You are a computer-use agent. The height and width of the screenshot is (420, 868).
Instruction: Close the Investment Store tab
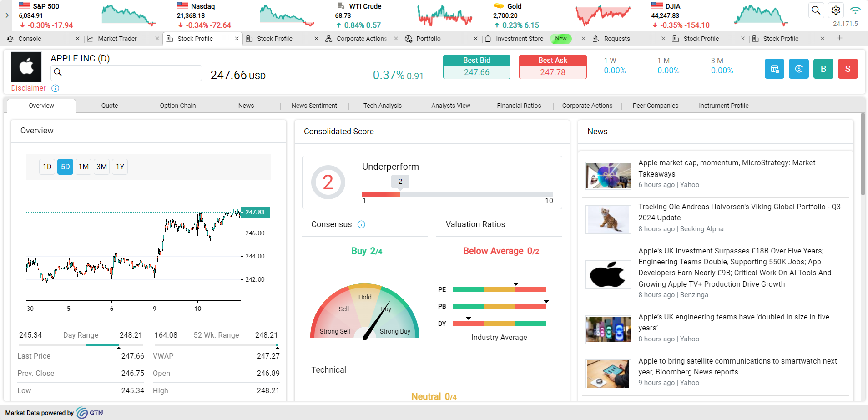583,39
